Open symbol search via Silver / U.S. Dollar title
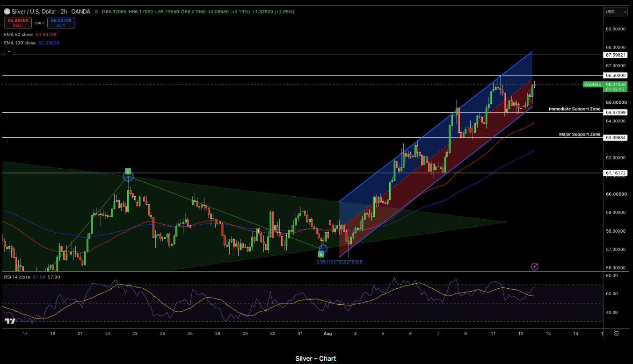The height and width of the screenshot is (364, 633). click(51, 12)
